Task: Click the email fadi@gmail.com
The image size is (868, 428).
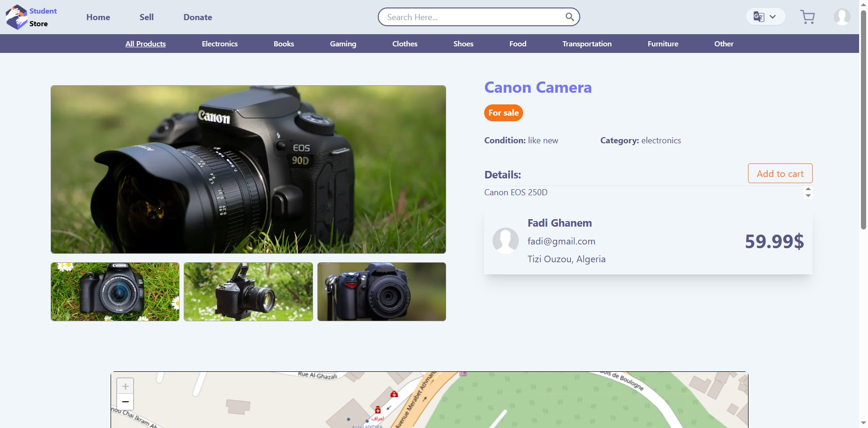Action: coord(561,241)
